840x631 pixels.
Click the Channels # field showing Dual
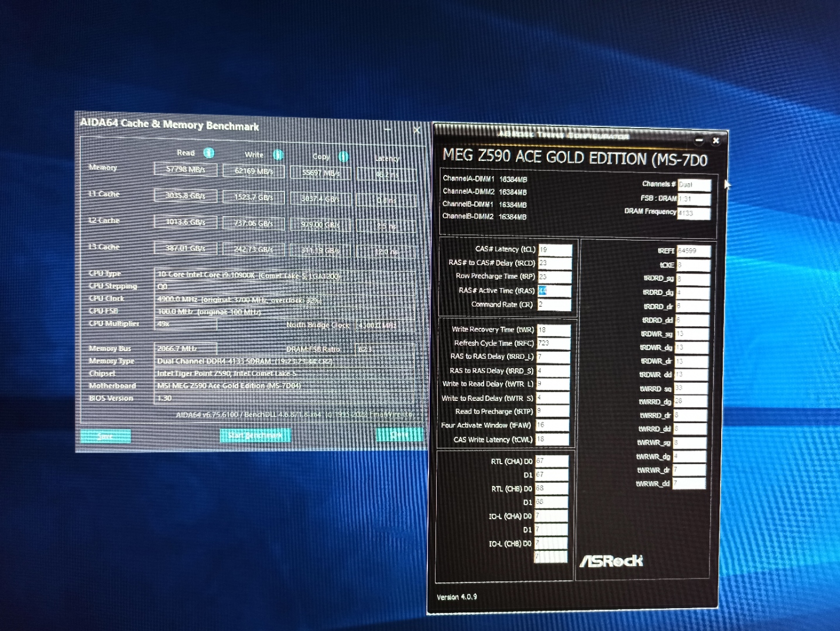coord(695,185)
